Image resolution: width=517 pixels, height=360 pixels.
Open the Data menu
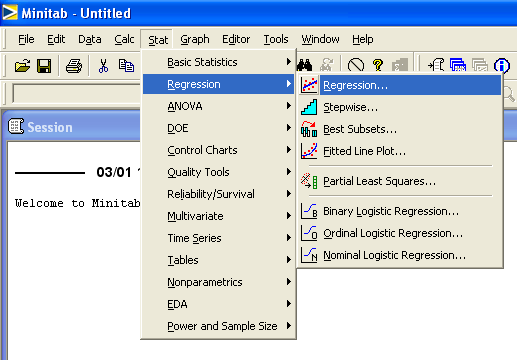point(90,39)
